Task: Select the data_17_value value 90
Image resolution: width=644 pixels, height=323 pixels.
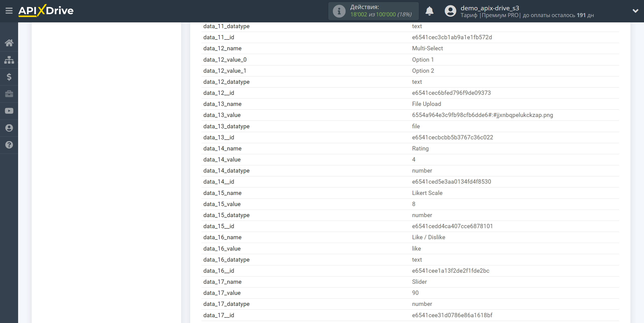Action: point(415,293)
